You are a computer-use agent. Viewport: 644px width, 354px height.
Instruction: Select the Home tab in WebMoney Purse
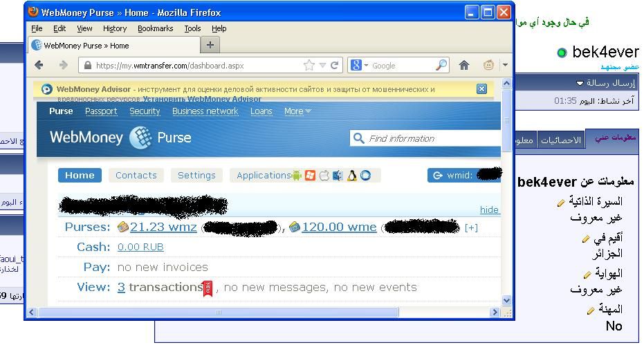pos(80,176)
